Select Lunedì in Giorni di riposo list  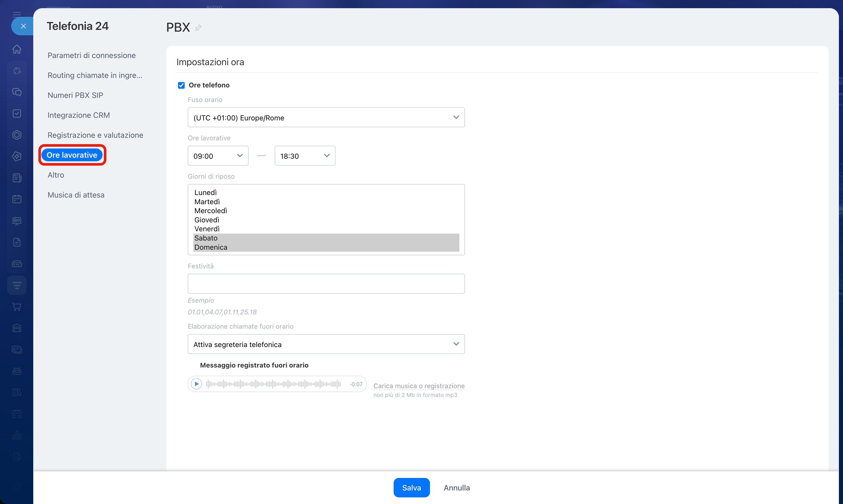pos(326,192)
